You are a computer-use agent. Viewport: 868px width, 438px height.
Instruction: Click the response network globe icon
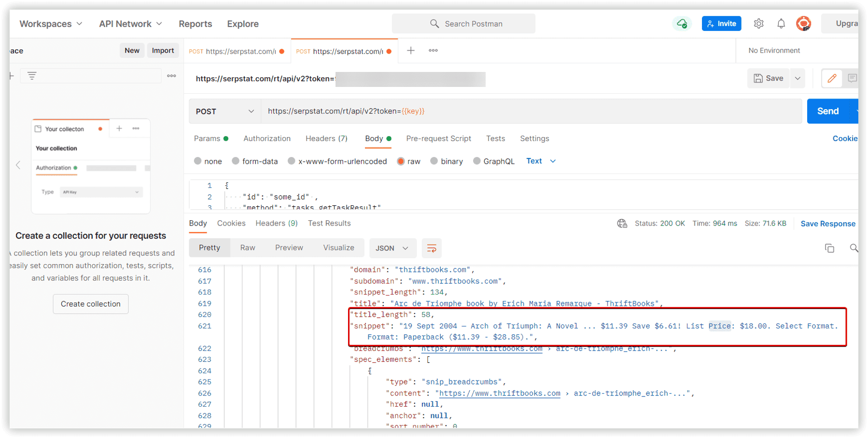pos(622,224)
